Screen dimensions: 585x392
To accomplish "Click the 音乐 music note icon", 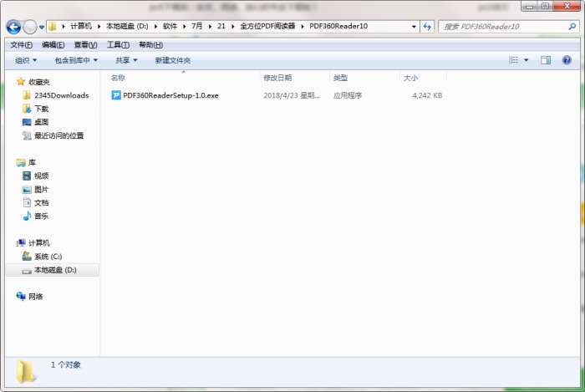I will (27, 216).
